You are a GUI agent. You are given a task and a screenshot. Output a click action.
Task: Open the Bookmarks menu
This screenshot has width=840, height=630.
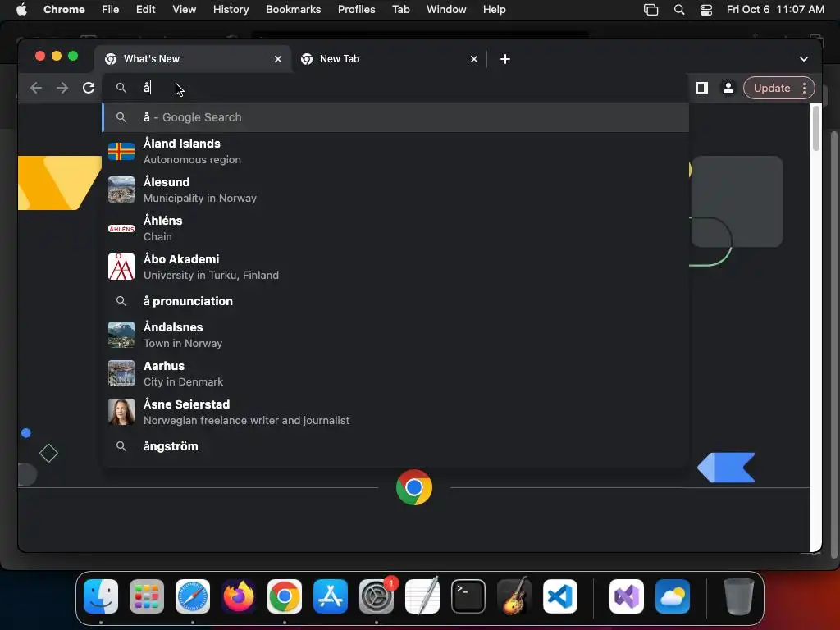pos(293,10)
